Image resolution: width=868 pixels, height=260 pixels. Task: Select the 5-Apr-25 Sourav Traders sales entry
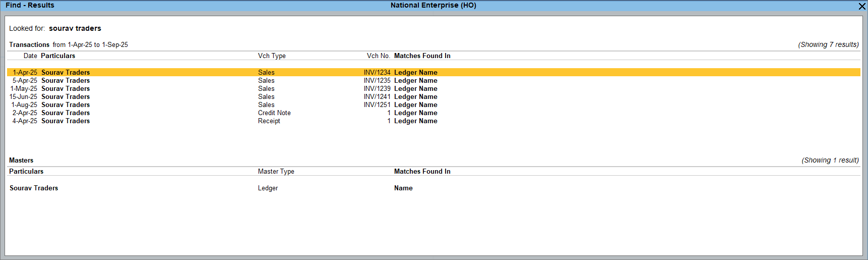66,80
